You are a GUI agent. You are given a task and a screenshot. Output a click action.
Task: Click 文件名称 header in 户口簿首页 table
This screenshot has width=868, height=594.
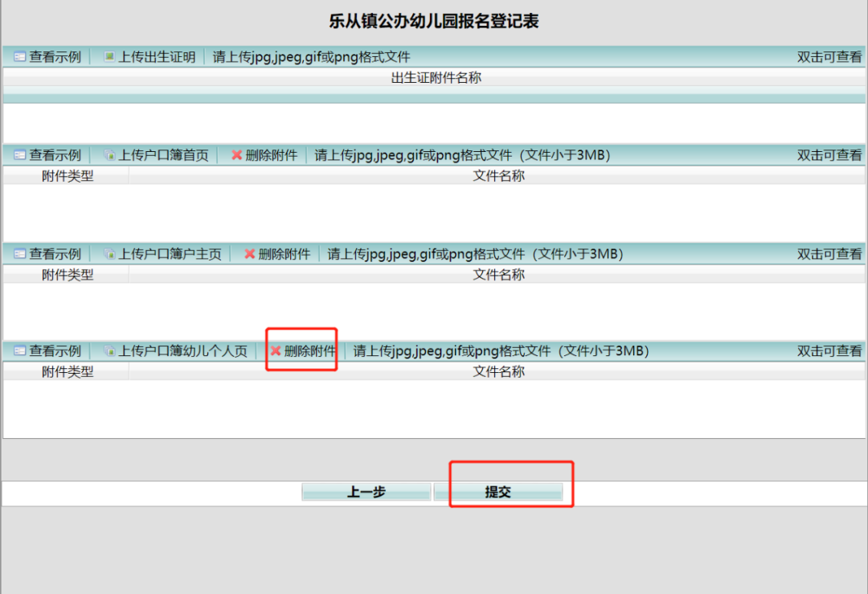498,176
